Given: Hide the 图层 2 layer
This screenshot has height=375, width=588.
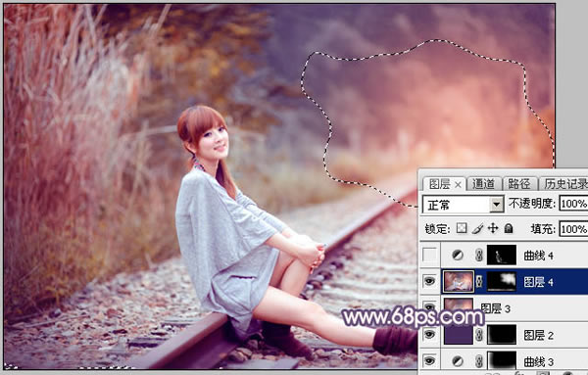Looking at the screenshot, I should (430, 334).
